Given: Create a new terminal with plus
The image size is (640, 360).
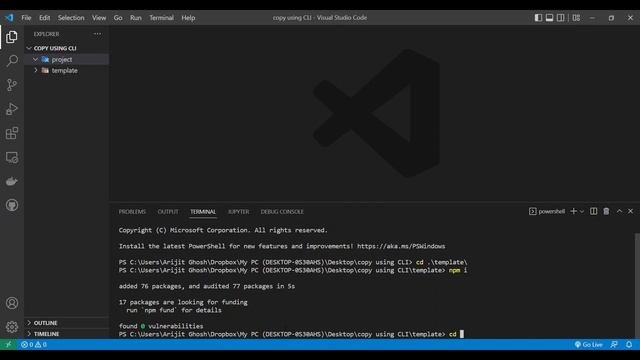Looking at the screenshot, I should click(x=573, y=211).
